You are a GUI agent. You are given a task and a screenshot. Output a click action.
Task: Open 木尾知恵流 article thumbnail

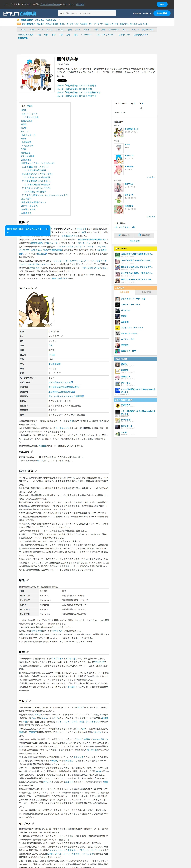point(119,170)
